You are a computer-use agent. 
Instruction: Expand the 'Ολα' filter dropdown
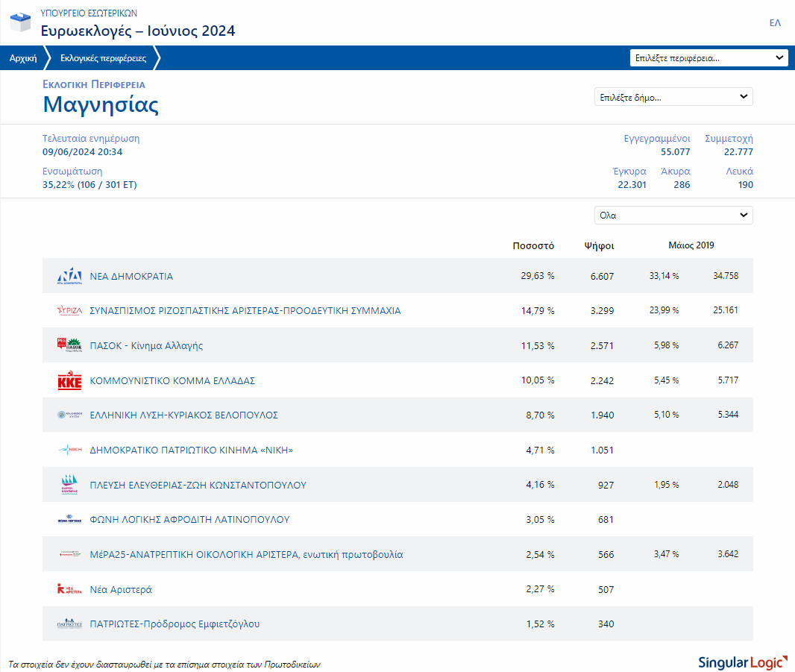point(673,215)
